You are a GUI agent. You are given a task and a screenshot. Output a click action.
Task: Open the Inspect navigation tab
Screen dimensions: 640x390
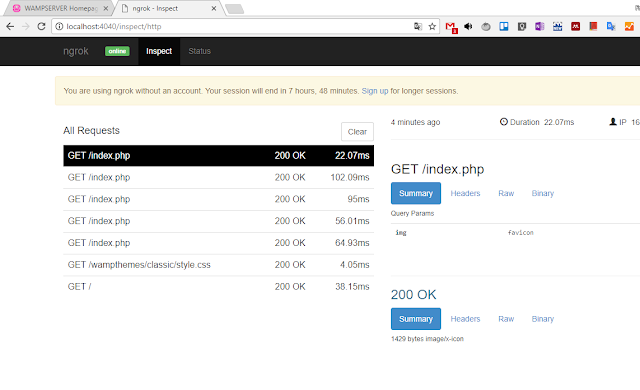[159, 51]
